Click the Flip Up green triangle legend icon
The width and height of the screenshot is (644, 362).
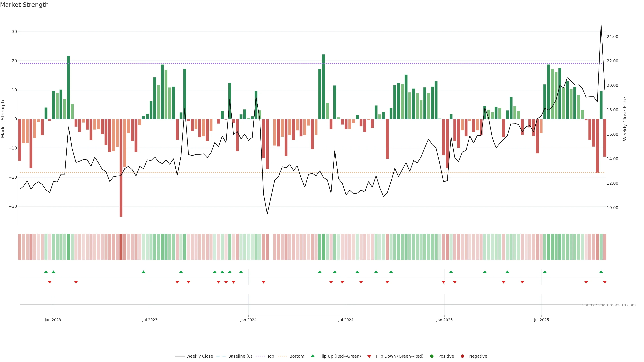coord(312,356)
